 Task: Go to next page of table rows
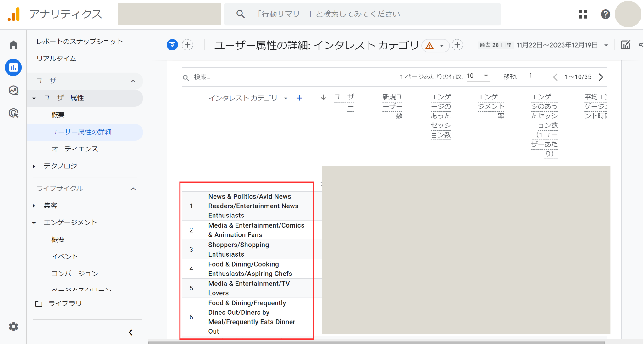point(601,77)
